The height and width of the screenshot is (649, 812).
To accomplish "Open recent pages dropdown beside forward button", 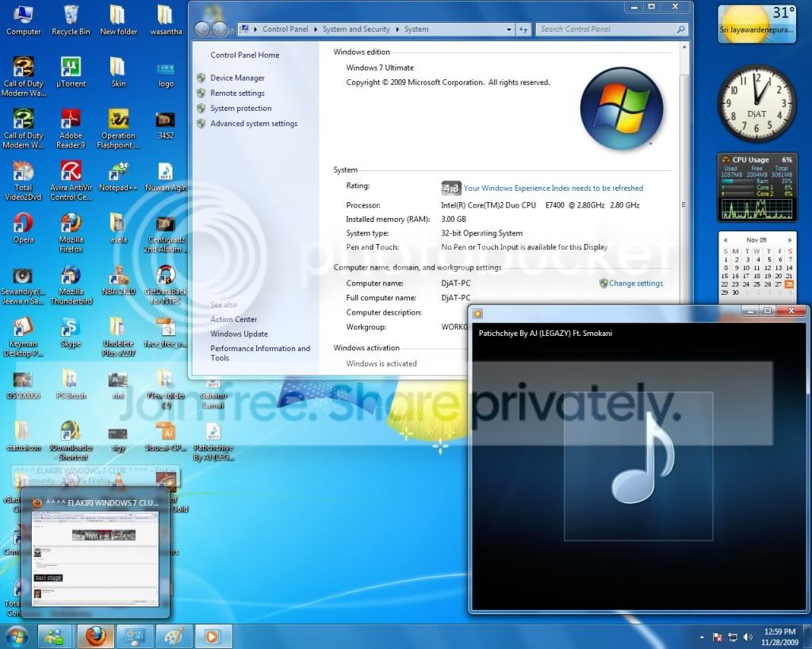I will [x=232, y=29].
